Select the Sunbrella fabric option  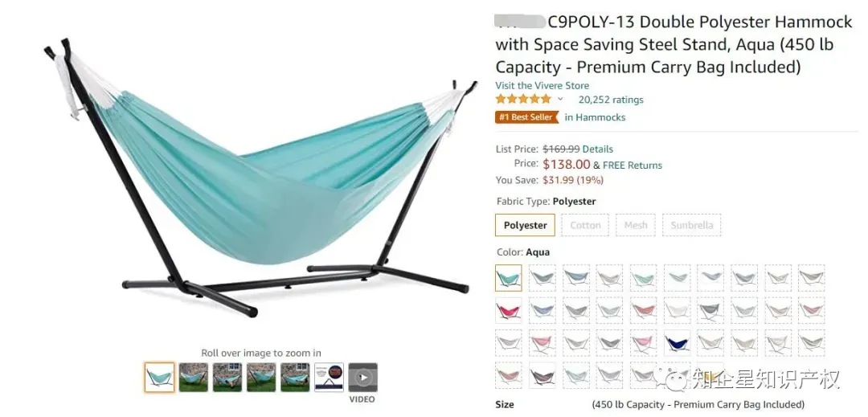[x=691, y=225]
